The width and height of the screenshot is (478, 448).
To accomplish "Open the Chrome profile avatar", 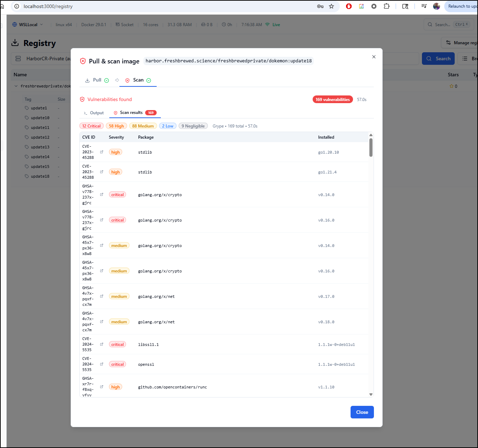I will pyautogui.click(x=436, y=6).
